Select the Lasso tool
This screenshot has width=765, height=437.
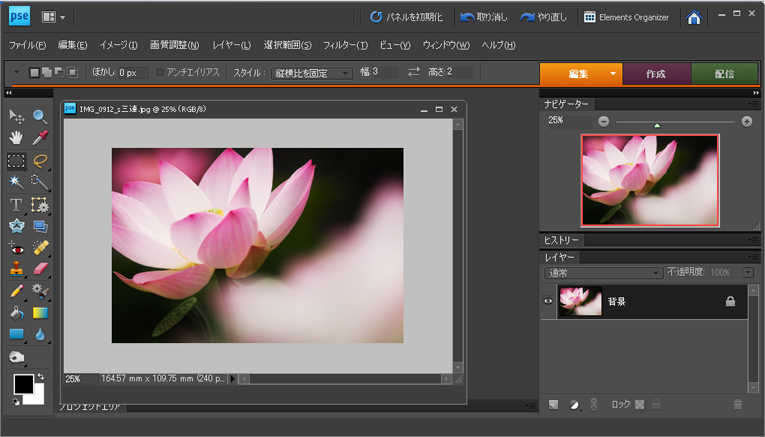[40, 161]
